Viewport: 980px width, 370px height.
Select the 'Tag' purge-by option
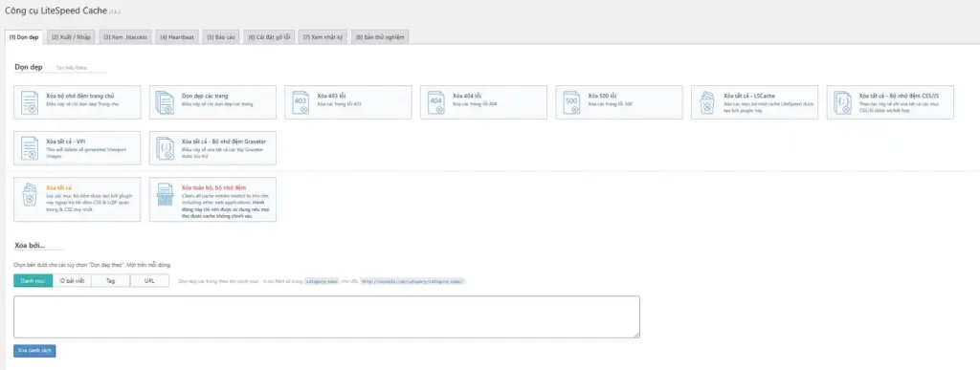pos(111,281)
